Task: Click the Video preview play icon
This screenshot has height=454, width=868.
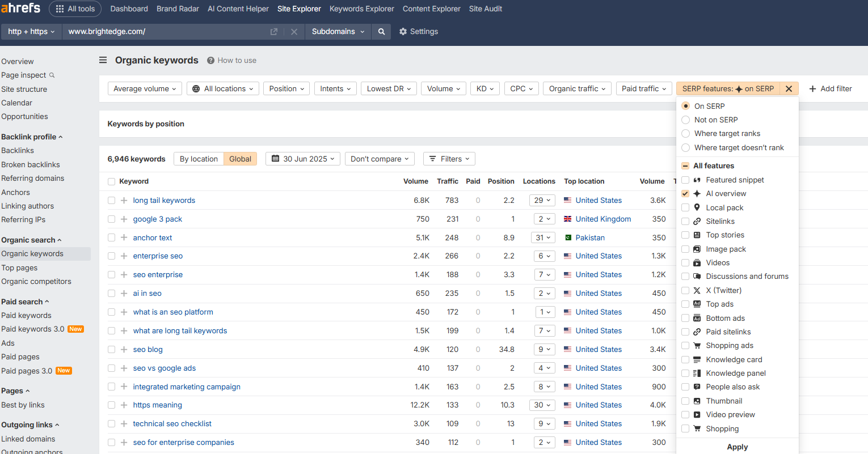Action: 697,415
